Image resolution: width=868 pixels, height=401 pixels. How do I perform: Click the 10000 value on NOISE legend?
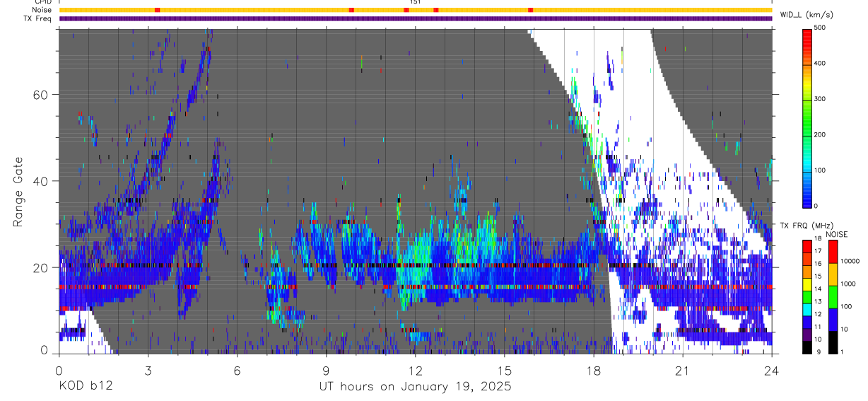(850, 261)
